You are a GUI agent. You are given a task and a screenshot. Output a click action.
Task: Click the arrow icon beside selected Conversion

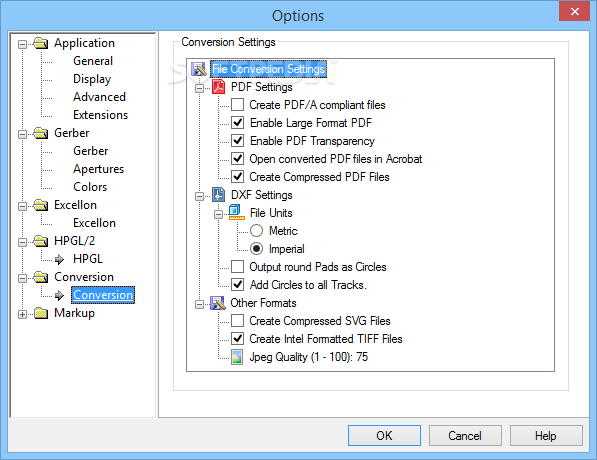tap(59, 295)
